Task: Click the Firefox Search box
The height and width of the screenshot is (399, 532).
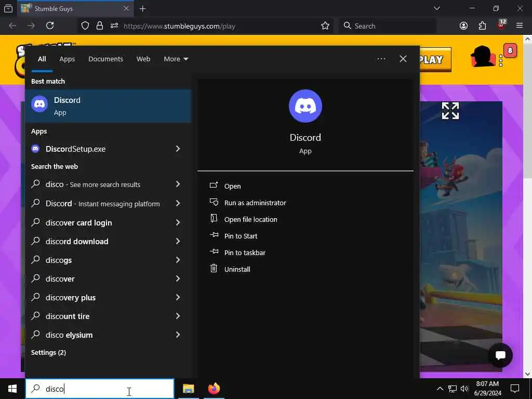Action: [x=388, y=26]
